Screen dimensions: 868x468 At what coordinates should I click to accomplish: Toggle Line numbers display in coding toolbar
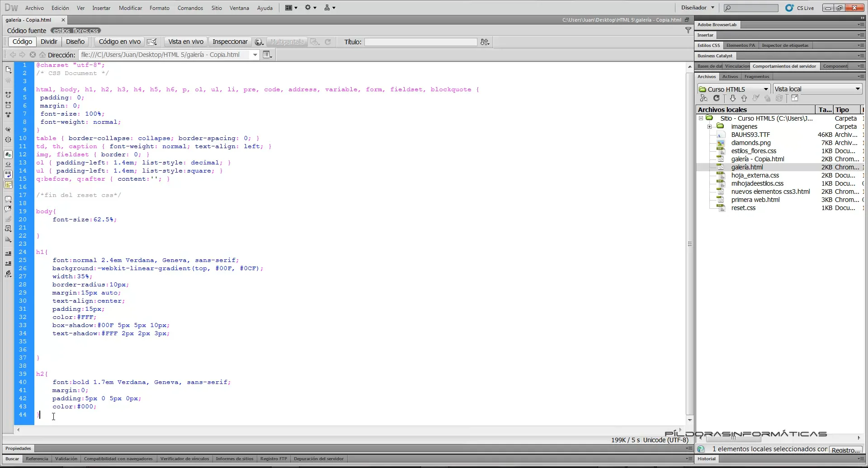point(8,153)
